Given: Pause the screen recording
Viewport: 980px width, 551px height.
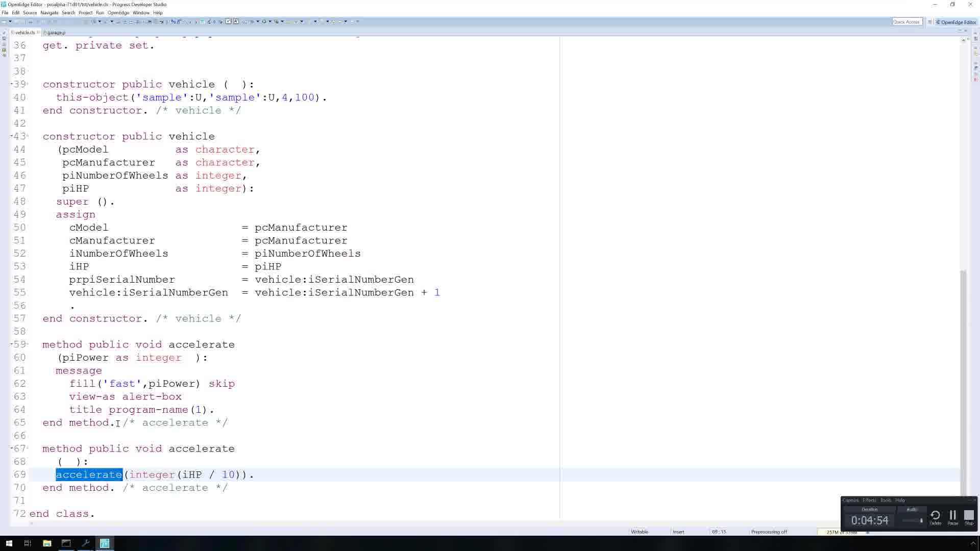Looking at the screenshot, I should [x=952, y=517].
